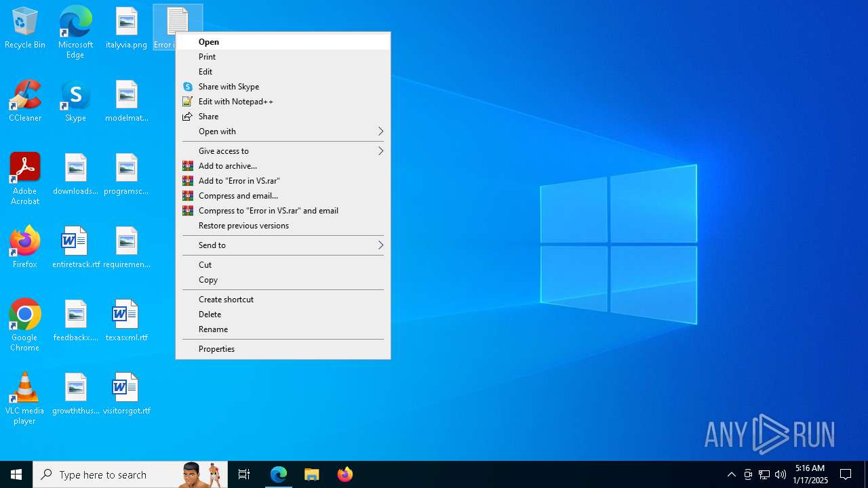The image size is (868, 488).
Task: Choose Compress and email...
Action: 283,196
